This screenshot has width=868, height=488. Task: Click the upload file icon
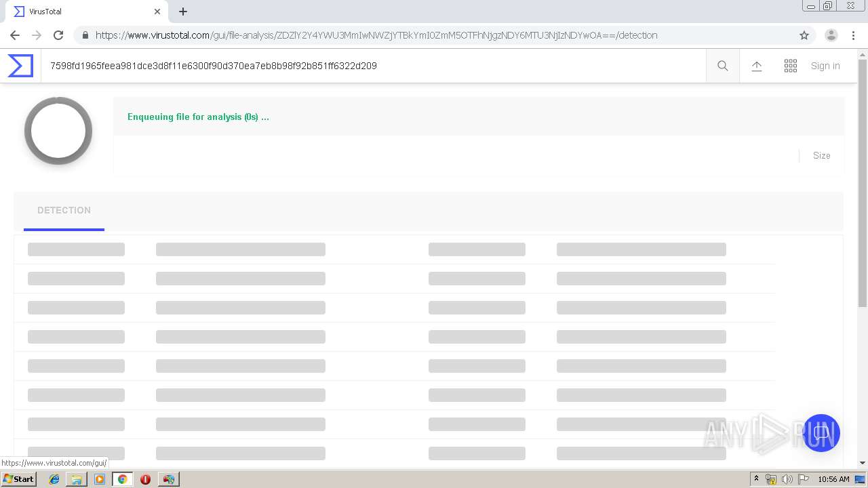click(x=757, y=66)
